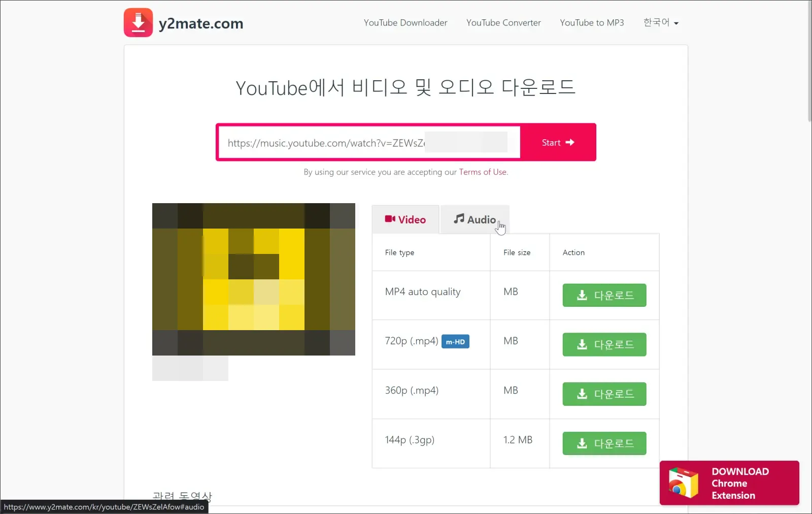Screen dimensions: 812x514
Task: Go to YouTube to MP3 page
Action: point(592,23)
